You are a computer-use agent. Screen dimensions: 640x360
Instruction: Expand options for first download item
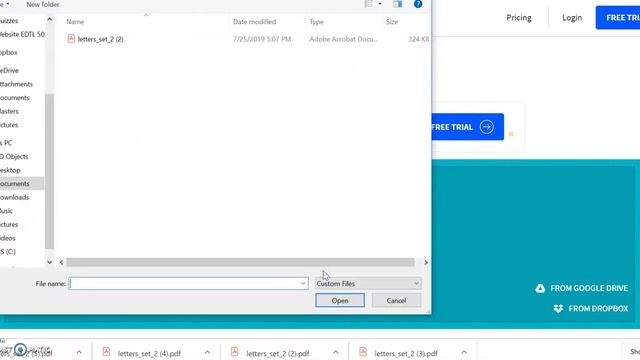79,352
